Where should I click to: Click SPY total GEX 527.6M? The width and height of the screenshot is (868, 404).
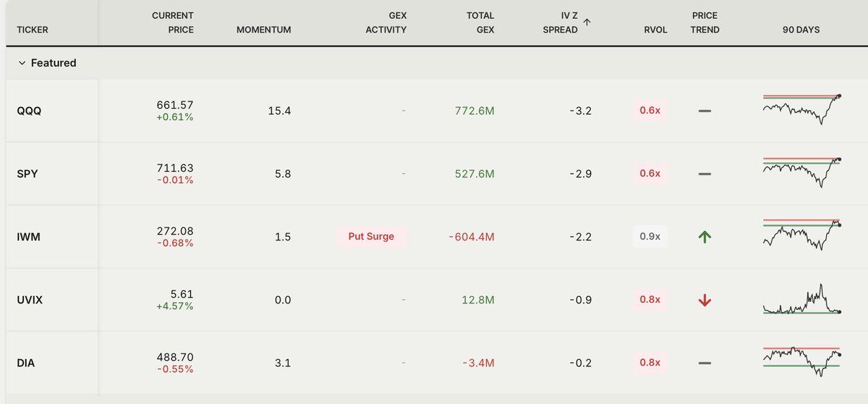475,174
